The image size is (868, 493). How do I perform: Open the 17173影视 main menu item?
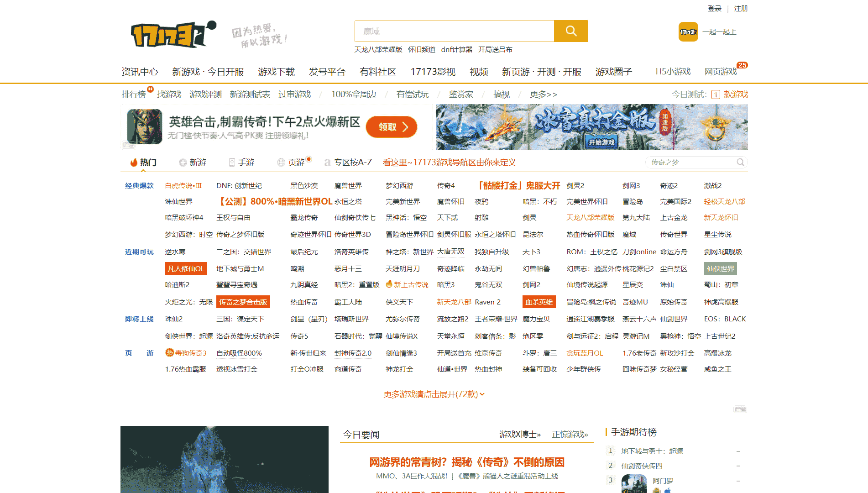click(433, 72)
